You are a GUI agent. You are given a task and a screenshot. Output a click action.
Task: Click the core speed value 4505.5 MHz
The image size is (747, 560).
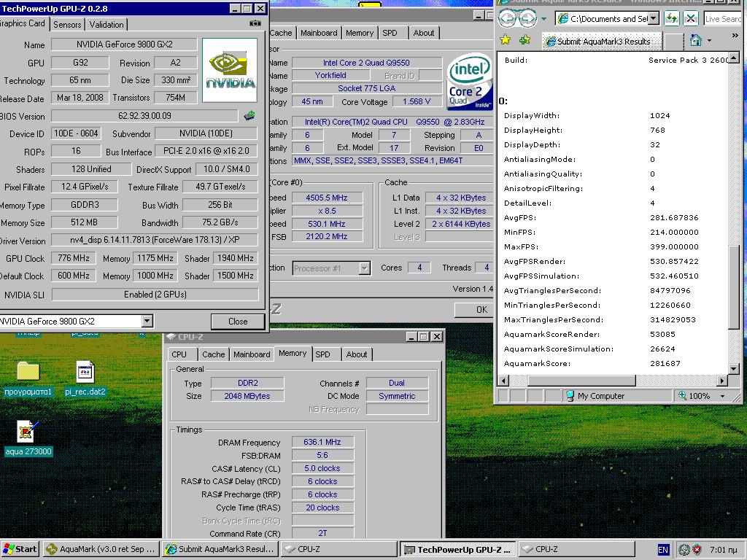(x=327, y=198)
